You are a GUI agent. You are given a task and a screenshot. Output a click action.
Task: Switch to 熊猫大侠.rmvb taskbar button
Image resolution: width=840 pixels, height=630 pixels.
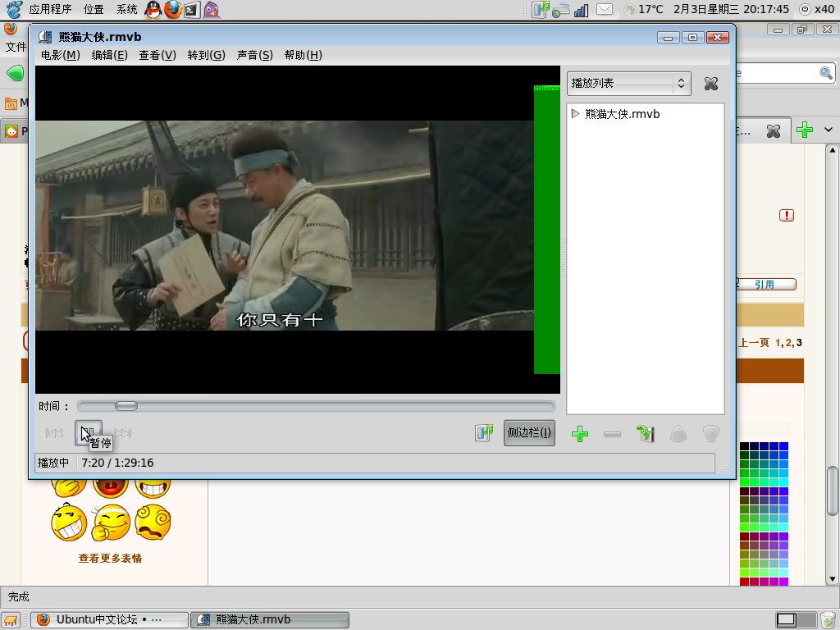(270, 620)
